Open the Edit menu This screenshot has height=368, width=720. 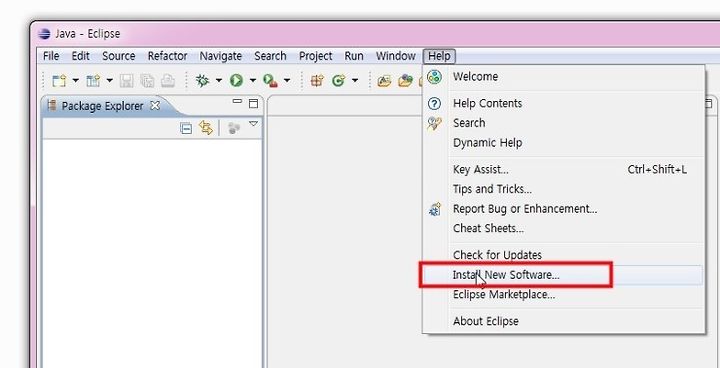[80, 56]
